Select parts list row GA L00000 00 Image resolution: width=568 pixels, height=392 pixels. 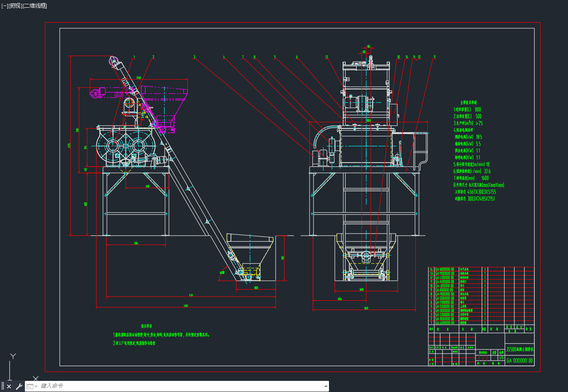click(481, 277)
